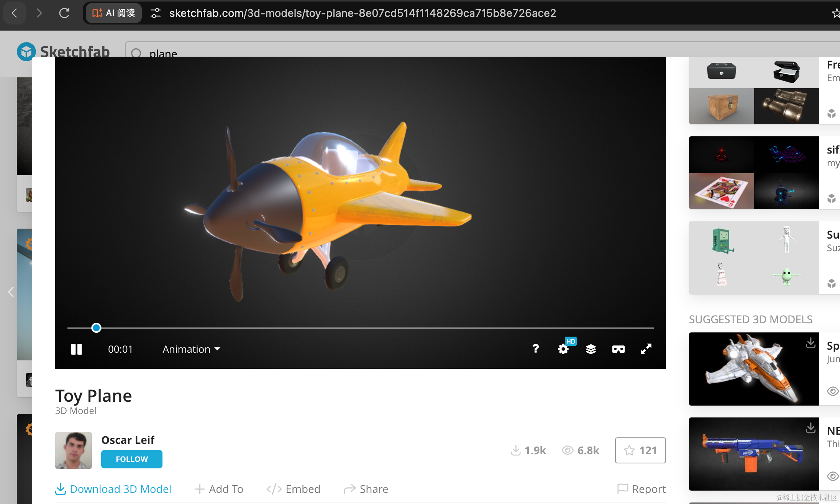Open the Animation dropdown menu
The image size is (840, 504).
(x=191, y=349)
